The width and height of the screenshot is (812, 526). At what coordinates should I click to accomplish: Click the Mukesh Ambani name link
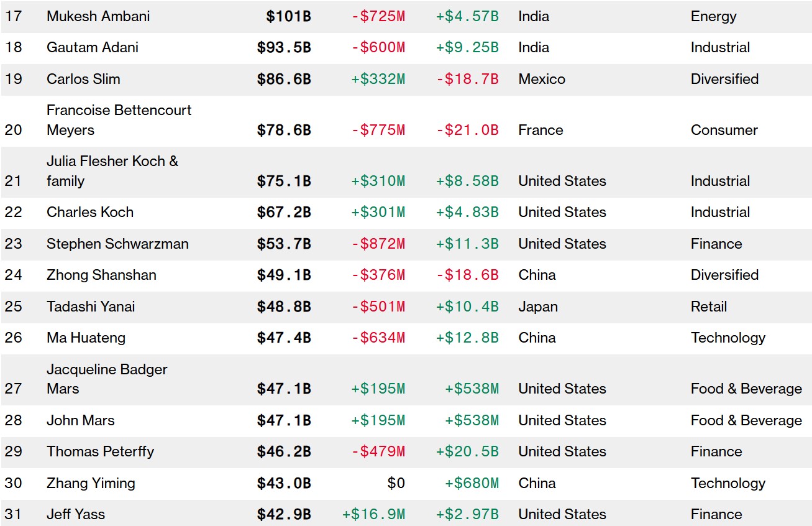pyautogui.click(x=98, y=16)
